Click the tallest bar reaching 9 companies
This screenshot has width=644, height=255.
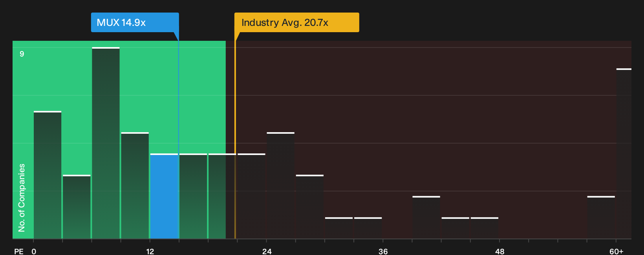tap(106, 143)
